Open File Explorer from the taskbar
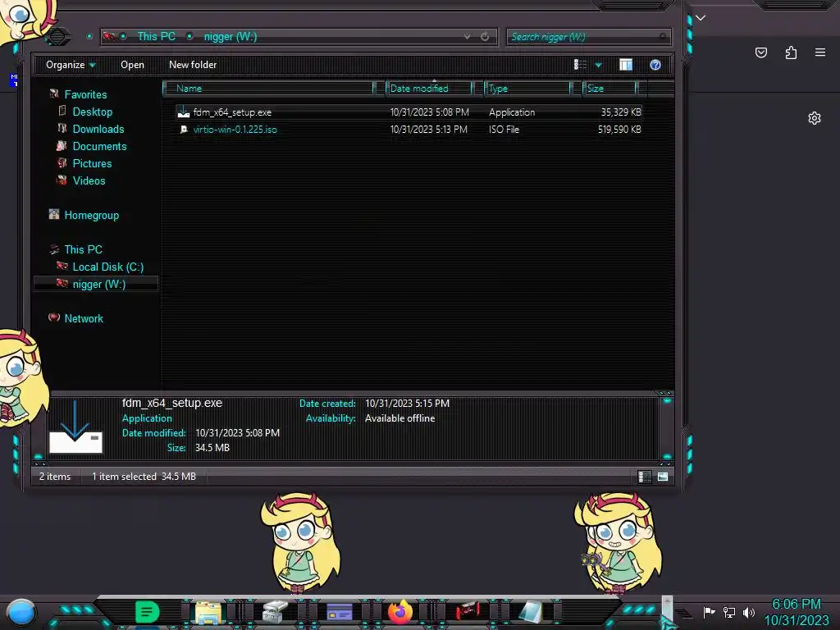840x630 pixels. [x=208, y=612]
